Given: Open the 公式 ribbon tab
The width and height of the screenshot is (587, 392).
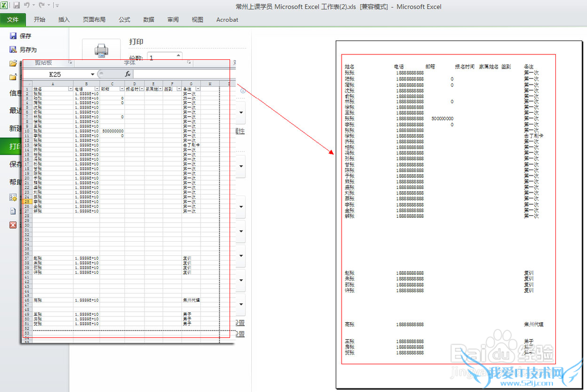Looking at the screenshot, I should click(124, 19).
